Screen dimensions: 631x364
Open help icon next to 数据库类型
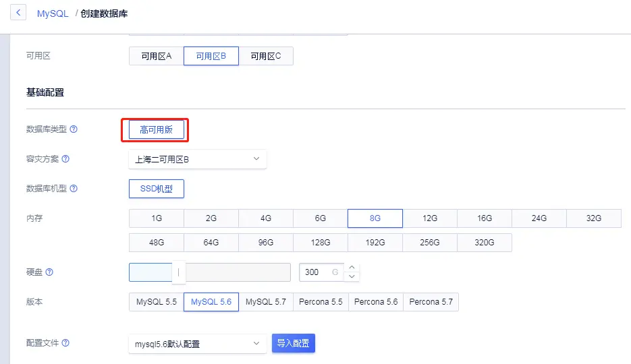(x=74, y=129)
